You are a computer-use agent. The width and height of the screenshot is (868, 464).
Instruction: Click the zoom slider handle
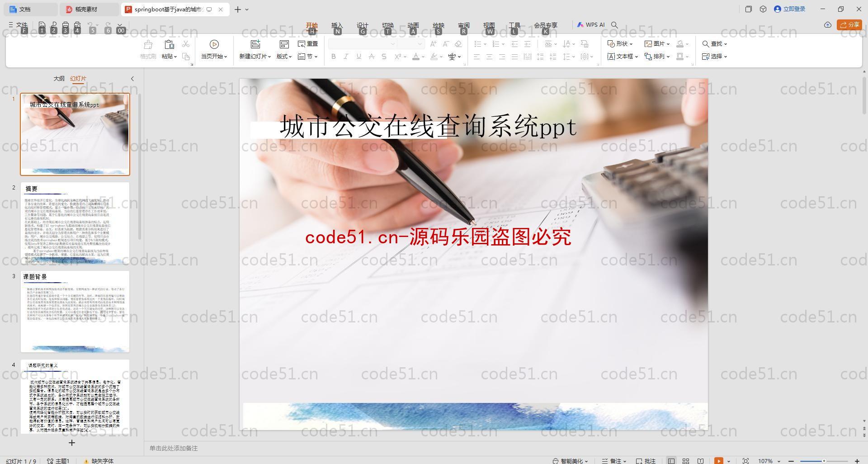(824, 461)
